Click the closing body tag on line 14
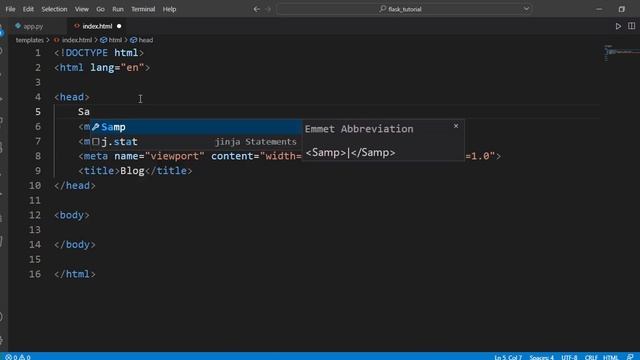This screenshot has height=360, width=640. tap(75, 244)
